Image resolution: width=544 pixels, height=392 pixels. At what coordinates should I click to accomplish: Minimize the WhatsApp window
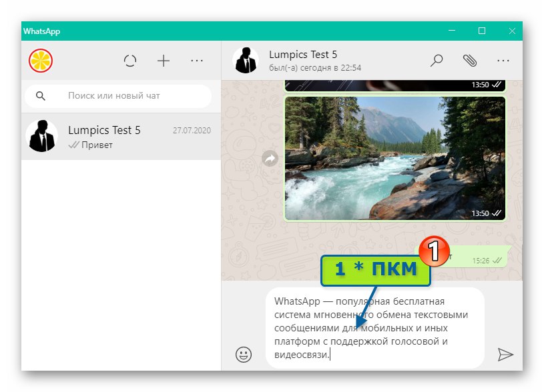pos(452,31)
